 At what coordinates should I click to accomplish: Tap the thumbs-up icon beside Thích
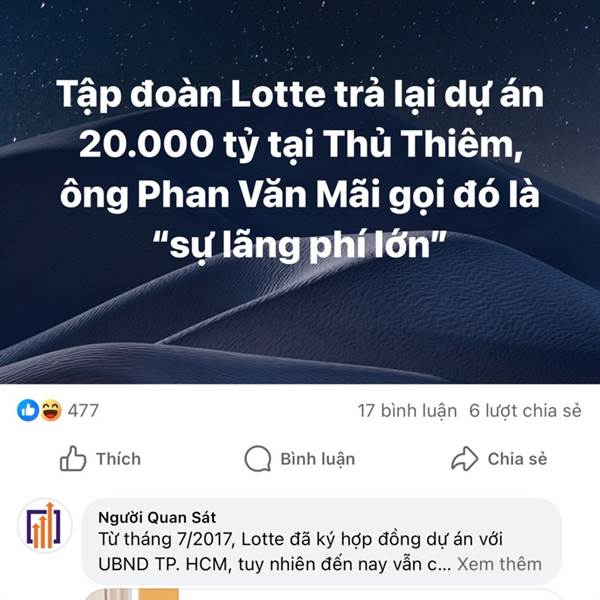(73, 458)
